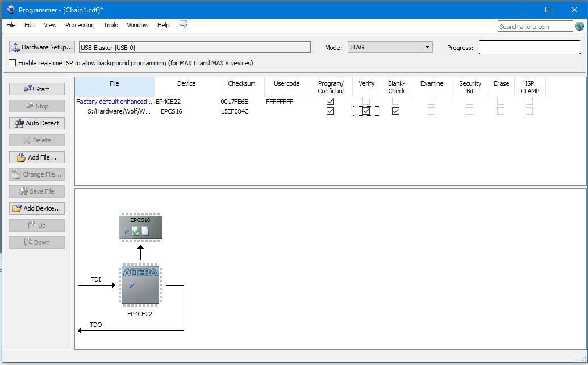Click the program arrow icon on EPCS16 chip
The width and height of the screenshot is (588, 365).
point(127,231)
